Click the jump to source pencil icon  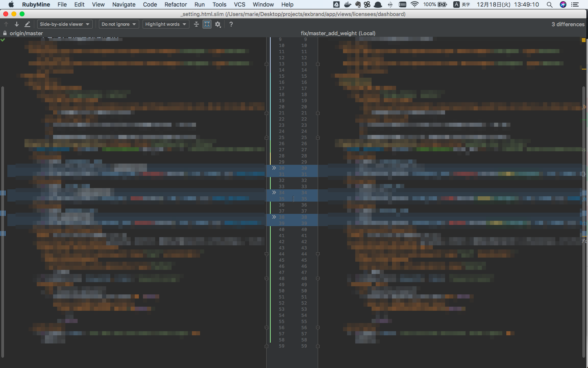(27, 24)
